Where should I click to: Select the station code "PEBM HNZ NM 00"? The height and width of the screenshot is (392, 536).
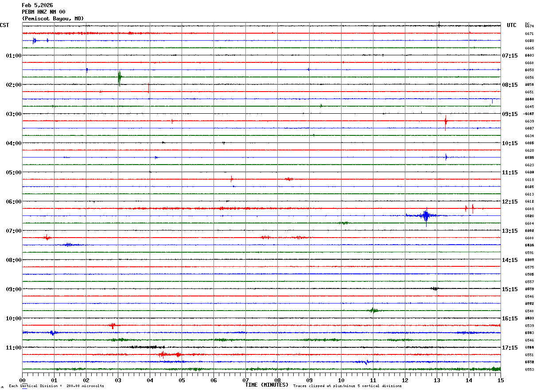(43, 12)
